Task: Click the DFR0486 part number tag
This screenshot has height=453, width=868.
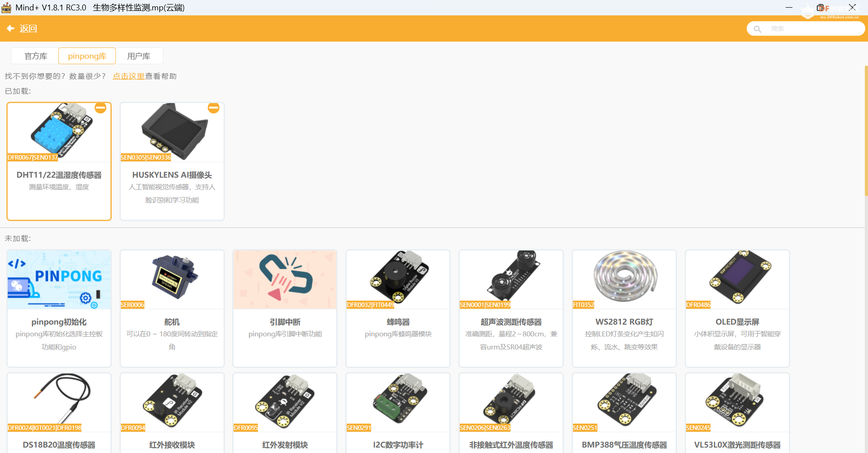Action: click(698, 305)
